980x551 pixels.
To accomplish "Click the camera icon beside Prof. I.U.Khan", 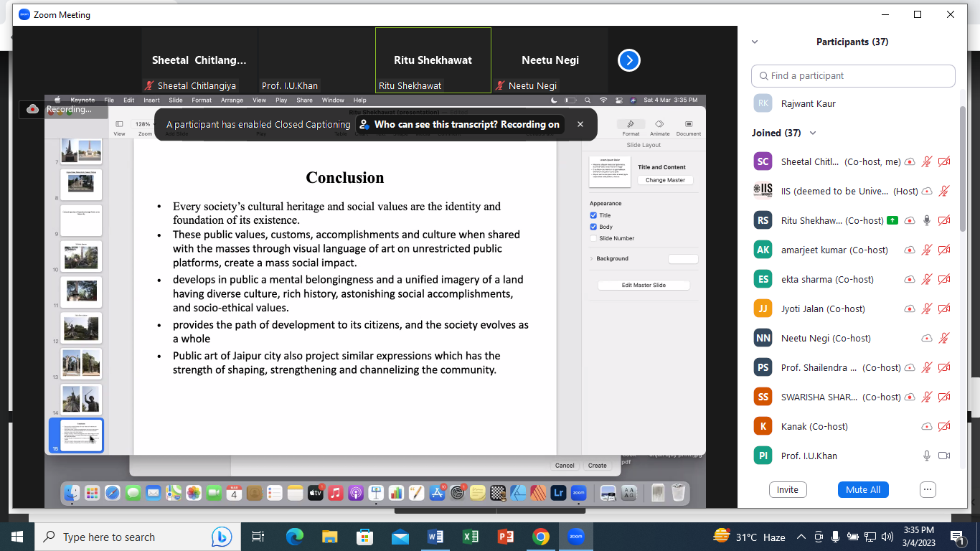I will (944, 456).
